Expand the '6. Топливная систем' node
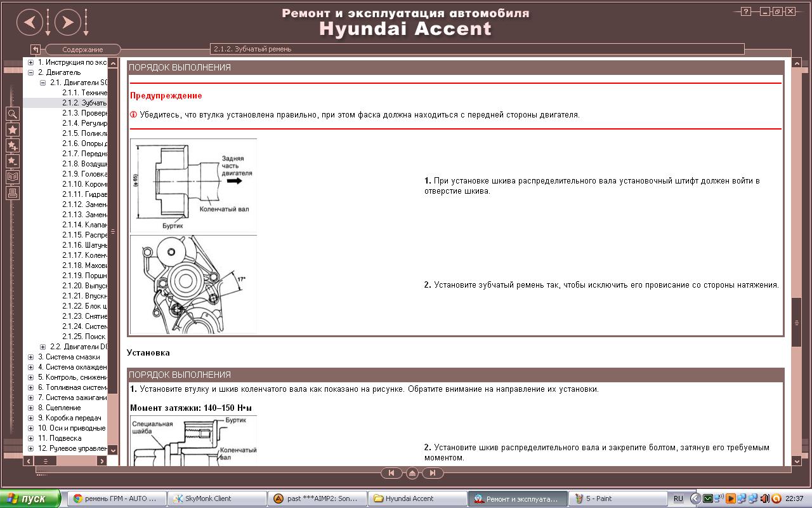This screenshot has height=508, width=812. 31,387
